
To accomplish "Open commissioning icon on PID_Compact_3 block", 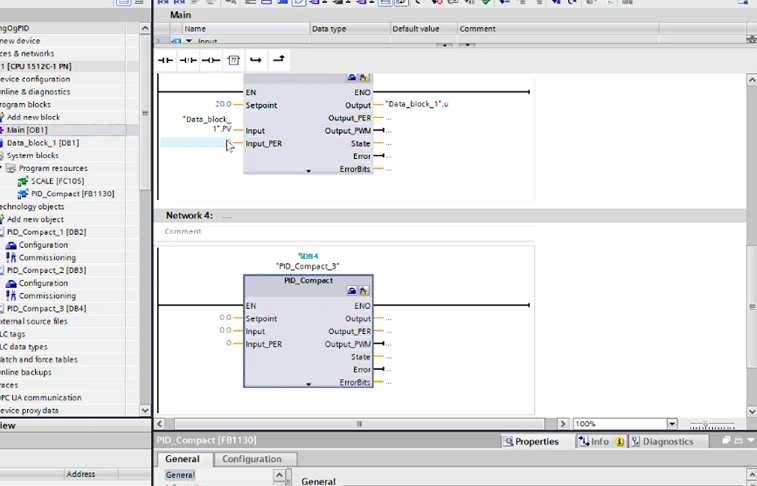I will pos(364,291).
